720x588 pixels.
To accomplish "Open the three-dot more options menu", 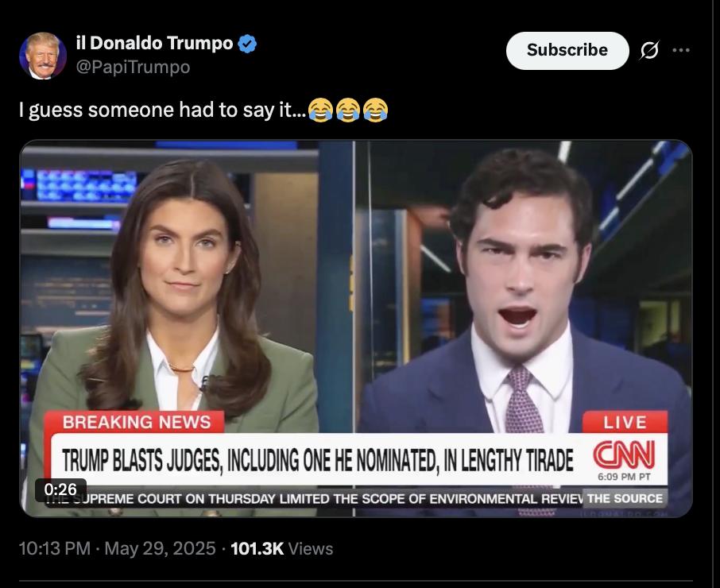I will pyautogui.click(x=681, y=50).
